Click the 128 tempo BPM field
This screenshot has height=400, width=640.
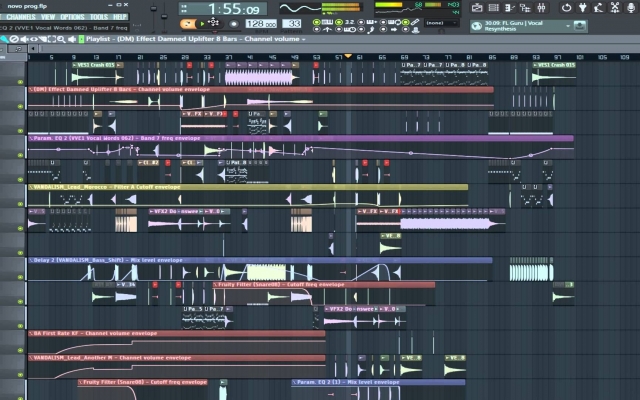coord(261,24)
